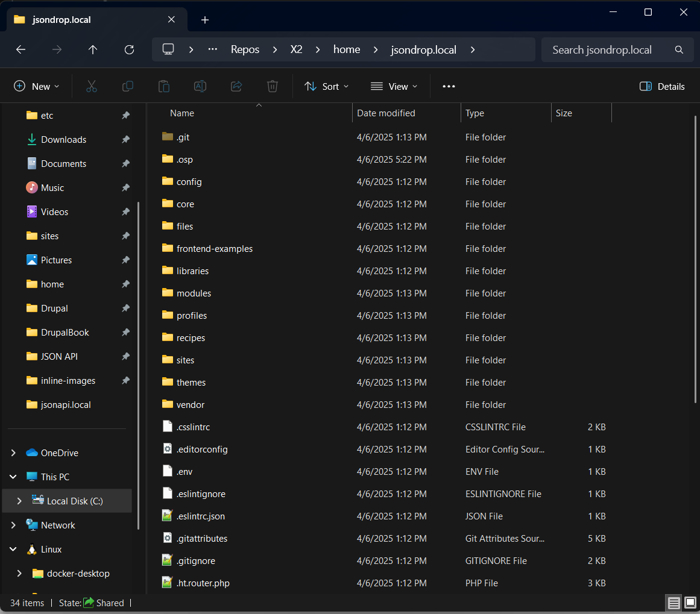Switch to details list view icon in status bar
The width and height of the screenshot is (700, 614).
[673, 603]
